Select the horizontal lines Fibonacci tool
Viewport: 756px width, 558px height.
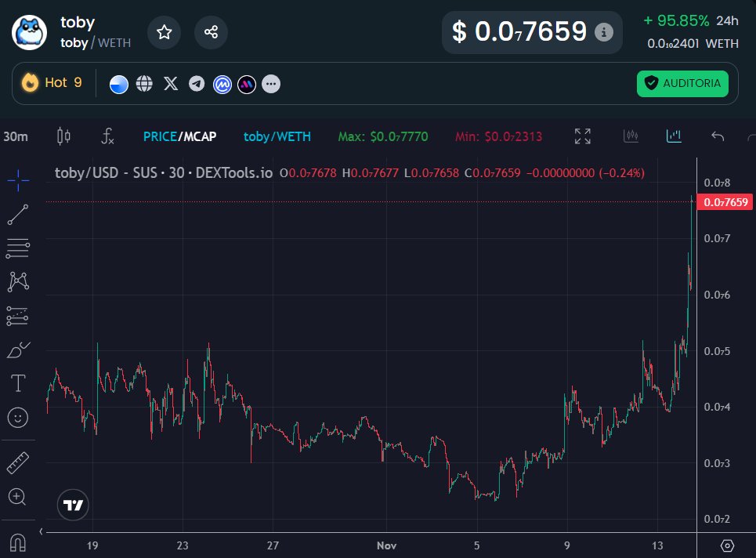[18, 248]
